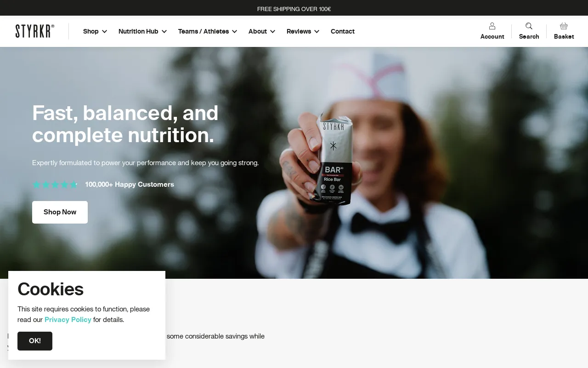The height and width of the screenshot is (368, 588).
Task: Accept cookies with the OK! button
Action: [x=35, y=341]
